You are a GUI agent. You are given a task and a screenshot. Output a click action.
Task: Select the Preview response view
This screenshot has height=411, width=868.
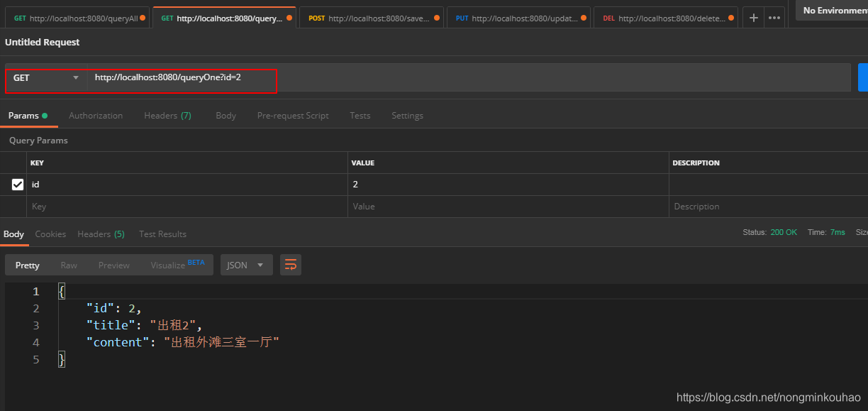114,265
